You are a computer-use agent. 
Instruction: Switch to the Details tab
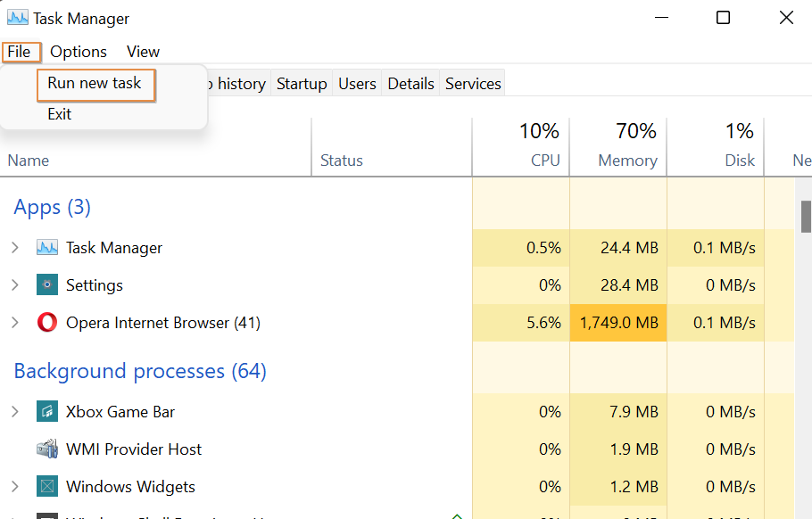410,83
